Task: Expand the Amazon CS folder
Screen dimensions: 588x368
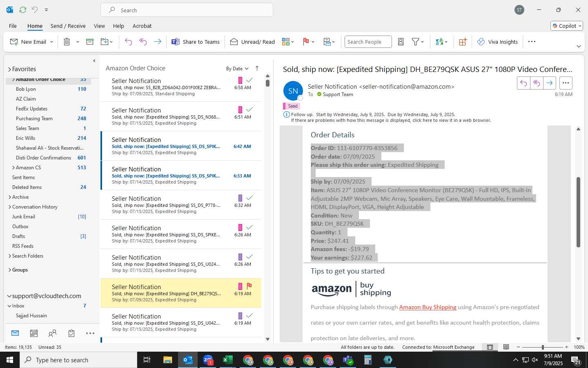Action: click(x=13, y=168)
